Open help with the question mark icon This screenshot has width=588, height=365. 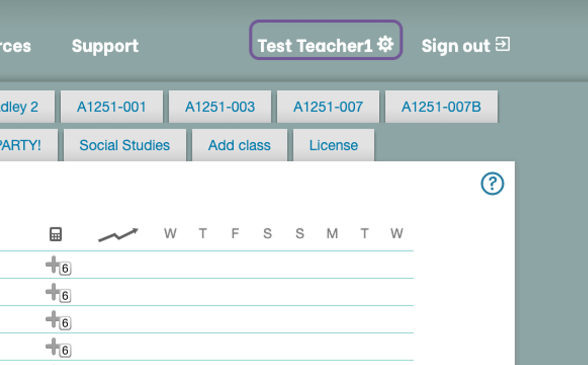pyautogui.click(x=492, y=184)
